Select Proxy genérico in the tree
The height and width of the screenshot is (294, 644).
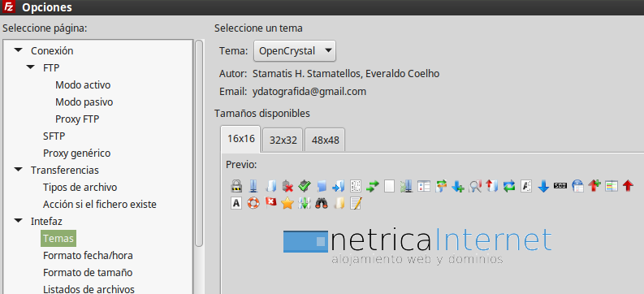[x=77, y=153]
